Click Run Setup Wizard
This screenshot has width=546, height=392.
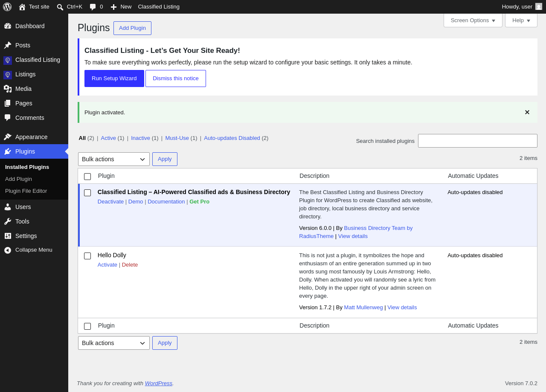click(x=114, y=78)
